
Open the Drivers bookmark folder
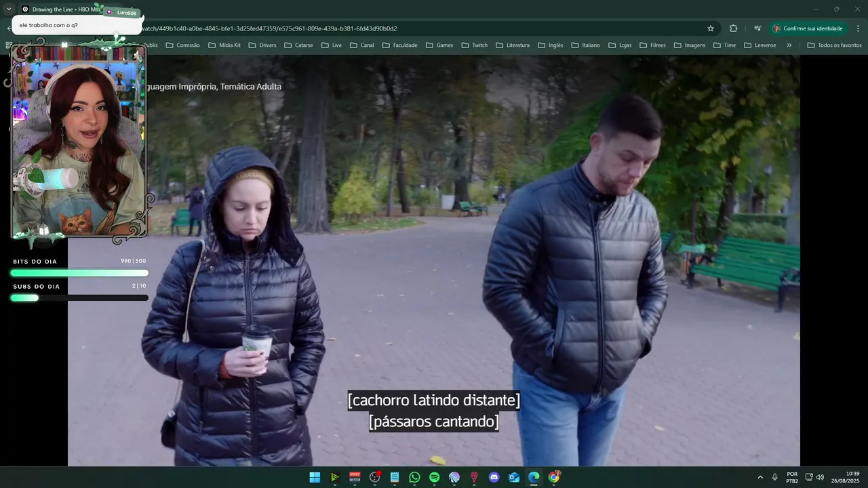262,45
